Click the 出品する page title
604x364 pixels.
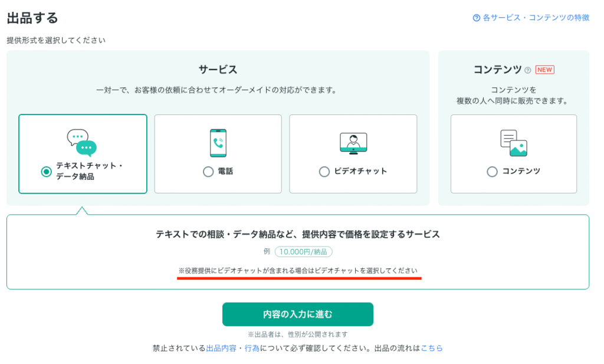pyautogui.click(x=32, y=18)
